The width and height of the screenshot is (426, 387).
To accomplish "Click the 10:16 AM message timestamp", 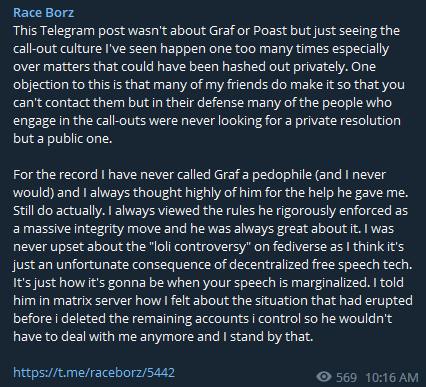I will pyautogui.click(x=392, y=377).
